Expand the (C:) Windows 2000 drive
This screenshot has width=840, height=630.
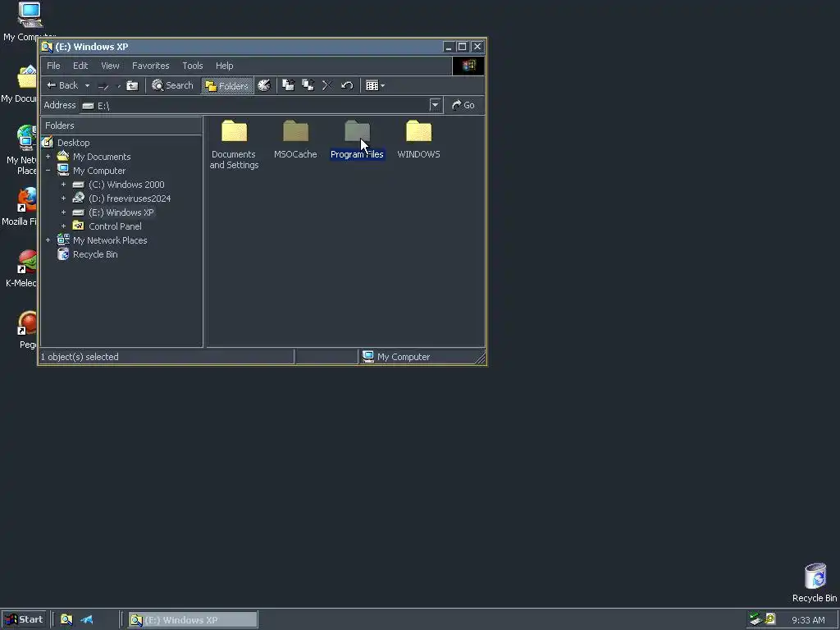tap(63, 185)
